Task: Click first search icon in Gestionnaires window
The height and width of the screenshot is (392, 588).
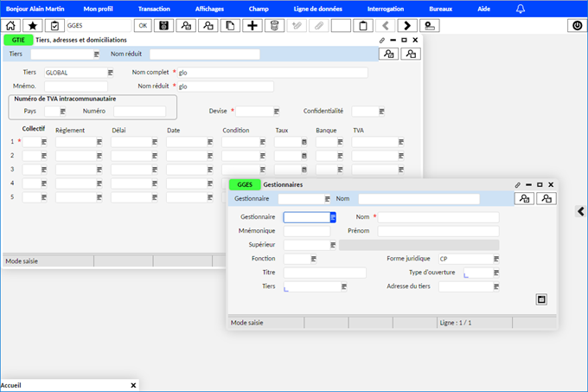Action: pos(524,198)
